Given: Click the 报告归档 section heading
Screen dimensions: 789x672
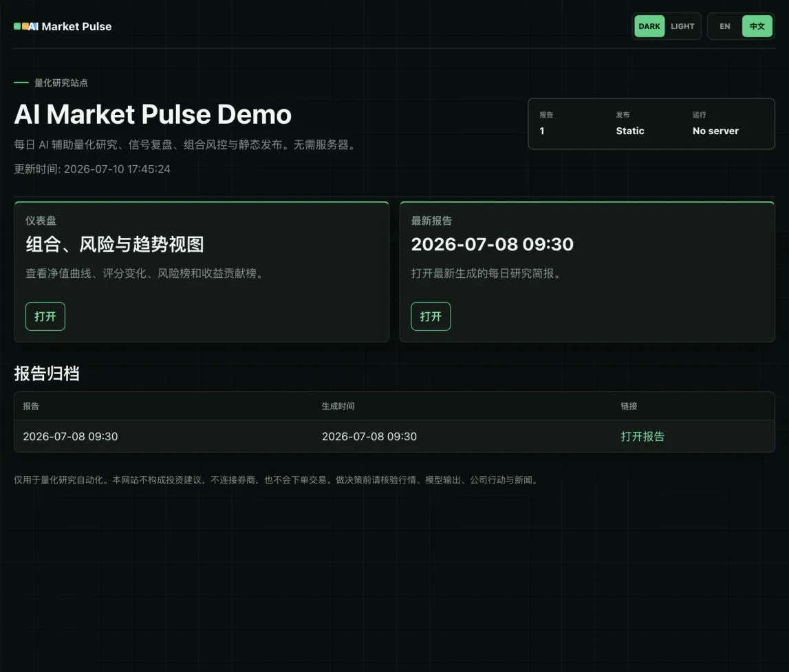Looking at the screenshot, I should click(x=47, y=373).
